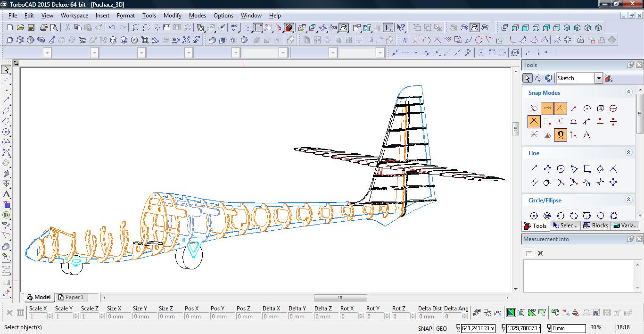Switch to the Paper 1 tab
The width and height of the screenshot is (644, 334).
71,297
